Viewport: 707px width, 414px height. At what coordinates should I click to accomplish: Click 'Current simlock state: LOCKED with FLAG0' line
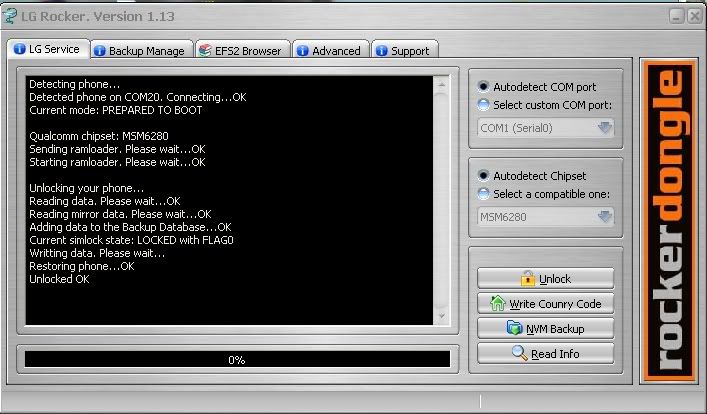(131, 240)
